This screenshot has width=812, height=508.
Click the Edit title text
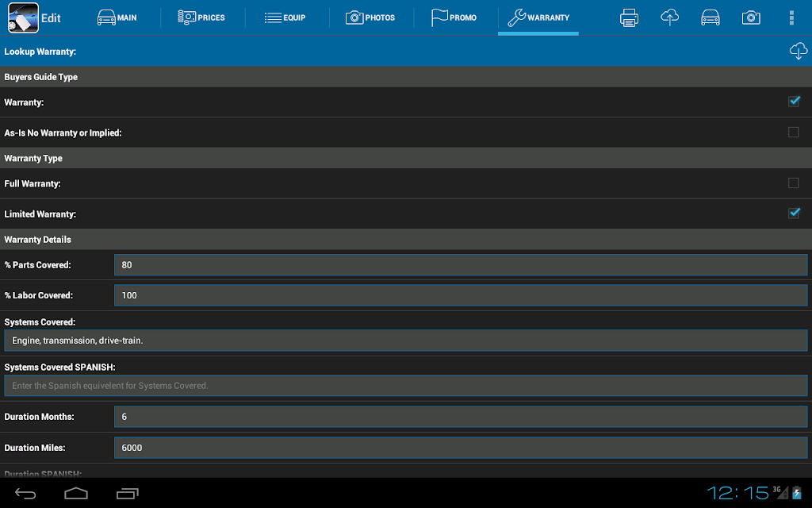coord(51,18)
